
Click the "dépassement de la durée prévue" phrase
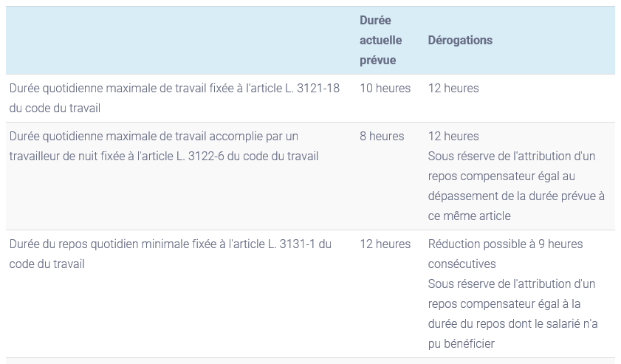click(508, 196)
